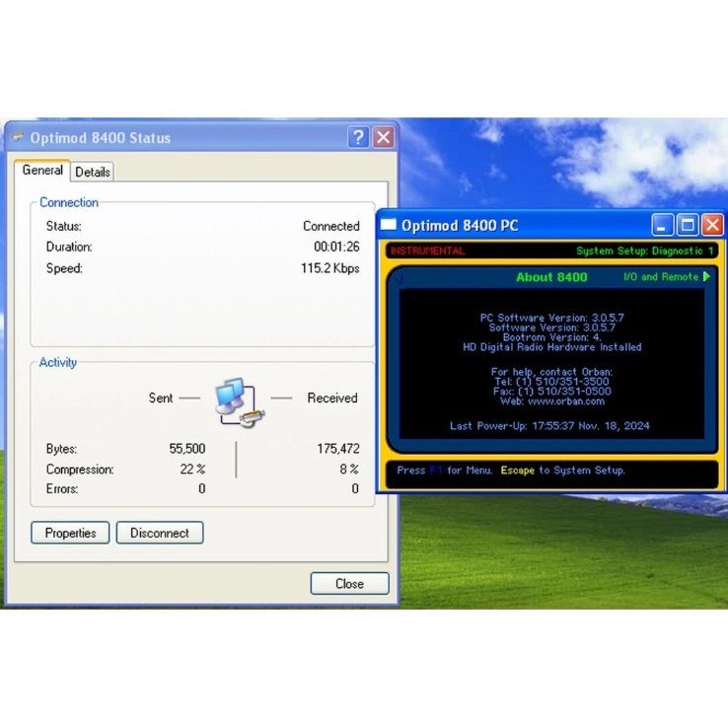Close the Optimod 8400 PC window
728x727 pixels.
click(711, 225)
